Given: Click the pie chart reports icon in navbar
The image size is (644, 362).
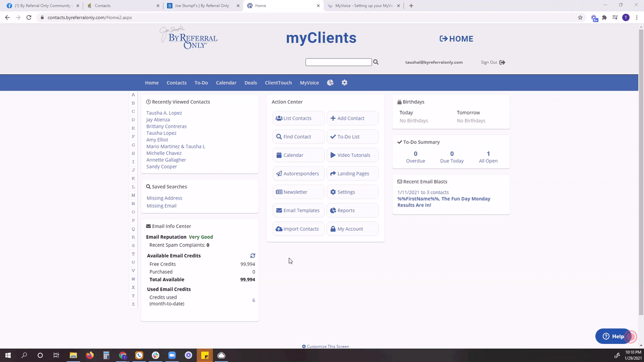Looking at the screenshot, I should (x=330, y=82).
